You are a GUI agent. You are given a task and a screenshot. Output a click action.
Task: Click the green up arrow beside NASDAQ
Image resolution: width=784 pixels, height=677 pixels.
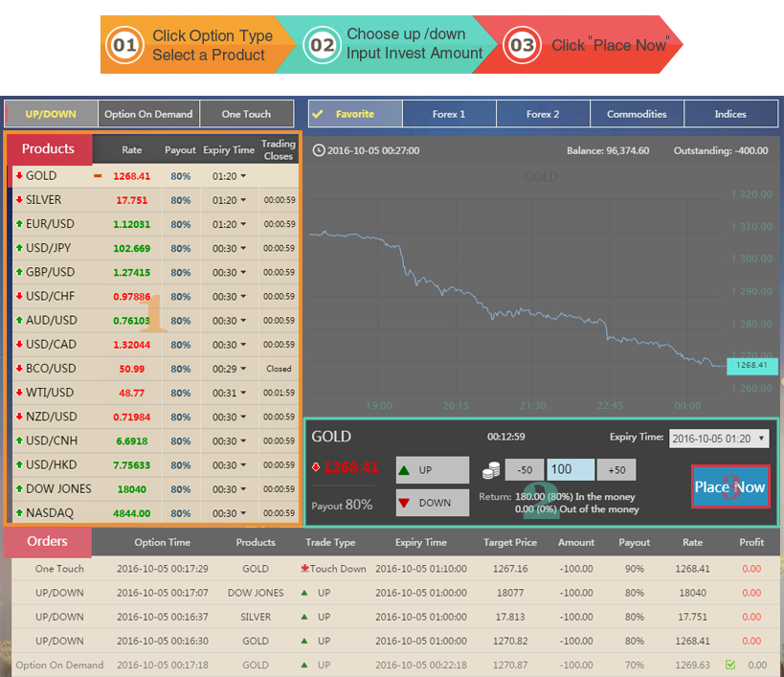[19, 512]
